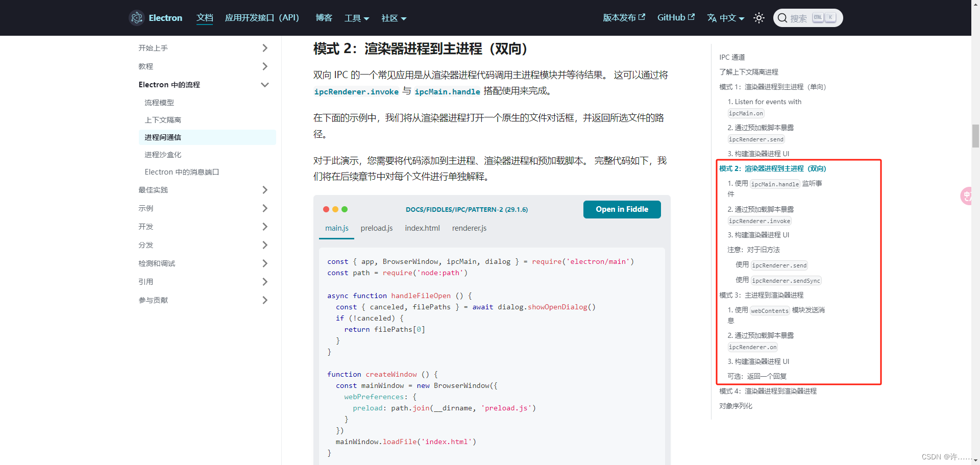Jump to 注意：对于旧方法 entry
980x465 pixels.
point(753,250)
